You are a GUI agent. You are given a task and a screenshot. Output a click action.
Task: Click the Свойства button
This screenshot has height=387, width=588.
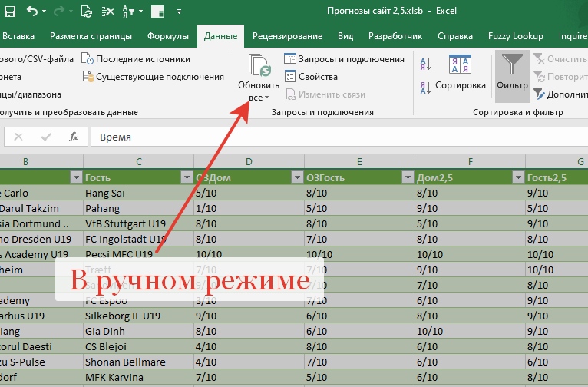pyautogui.click(x=311, y=77)
